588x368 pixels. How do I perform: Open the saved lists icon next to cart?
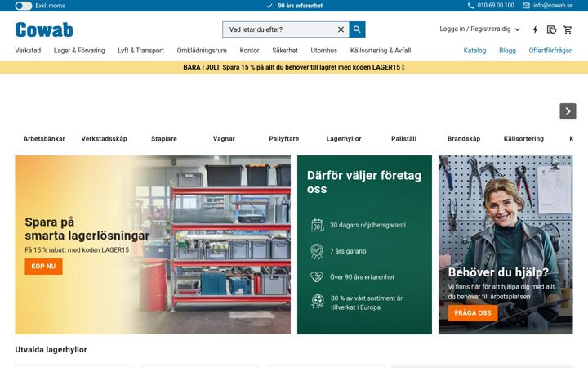(x=551, y=29)
